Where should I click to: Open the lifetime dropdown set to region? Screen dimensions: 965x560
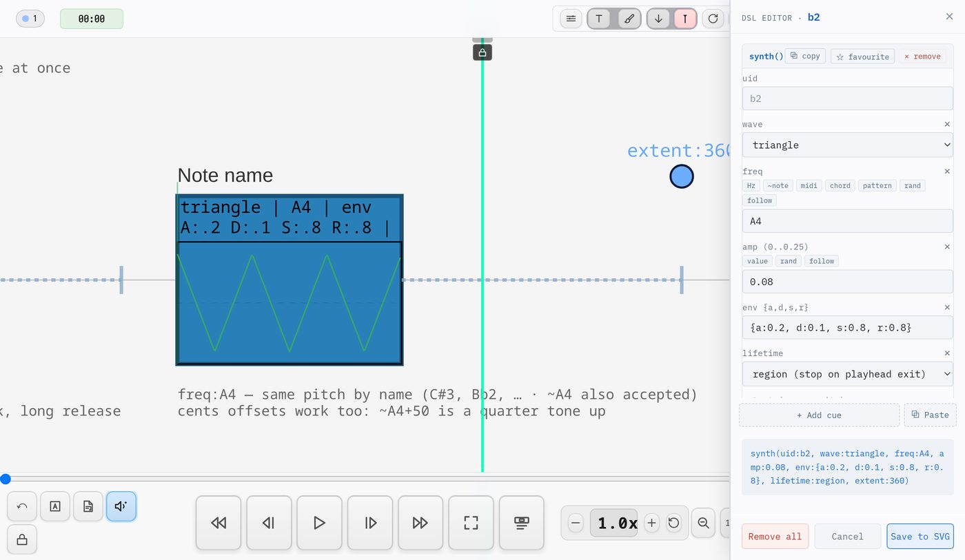[847, 374]
